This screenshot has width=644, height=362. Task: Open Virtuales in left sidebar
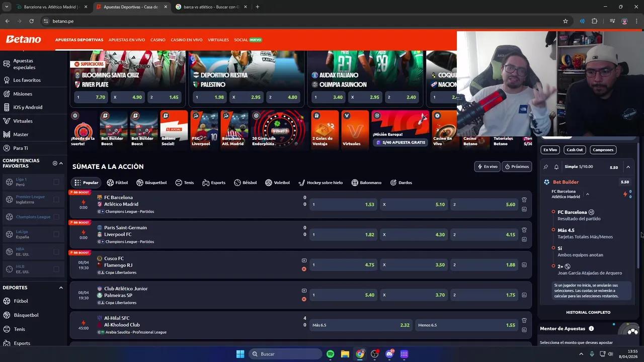(23, 121)
